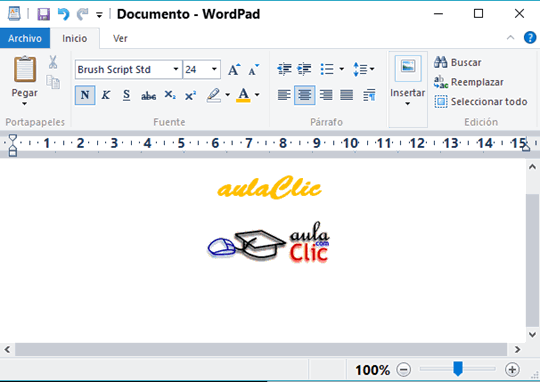Click the Brush Script Std font box
The height and width of the screenshot is (382, 540).
[x=123, y=70]
